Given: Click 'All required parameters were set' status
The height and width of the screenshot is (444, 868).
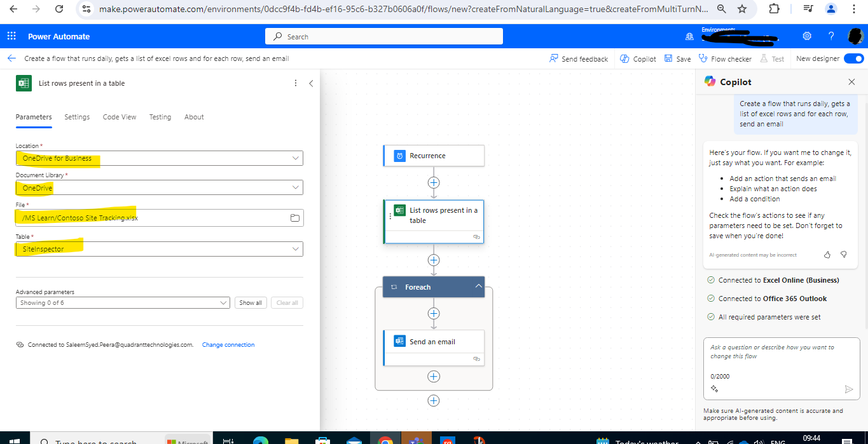Looking at the screenshot, I should click(x=769, y=317).
